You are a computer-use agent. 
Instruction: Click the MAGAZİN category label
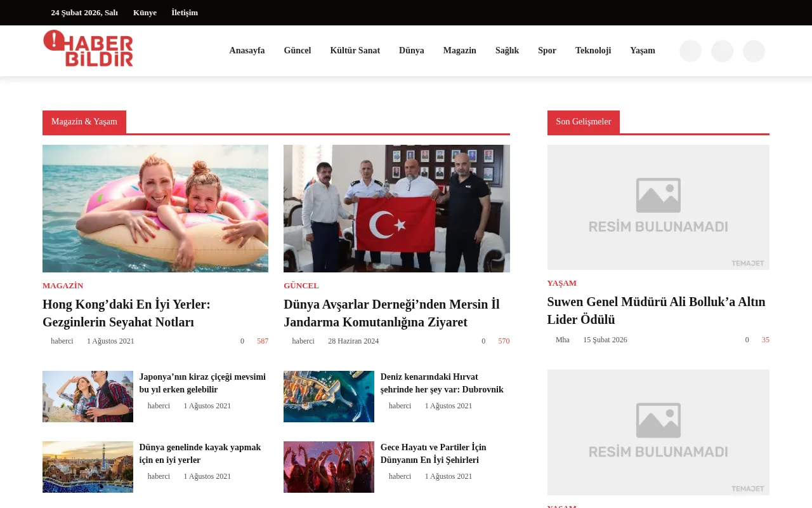pos(63,286)
